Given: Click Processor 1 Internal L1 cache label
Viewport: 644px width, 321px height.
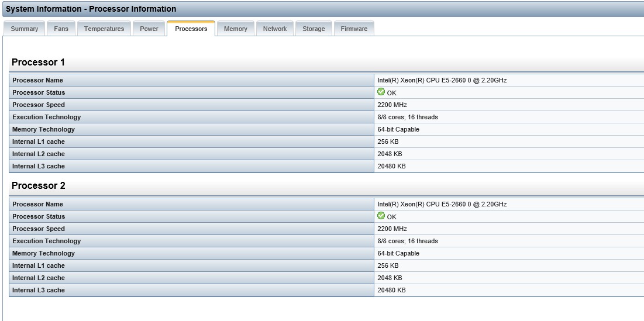Looking at the screenshot, I should (39, 141).
